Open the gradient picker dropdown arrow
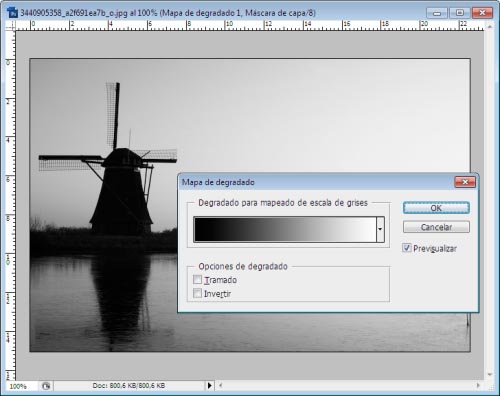The height and width of the screenshot is (396, 500). coord(380,229)
